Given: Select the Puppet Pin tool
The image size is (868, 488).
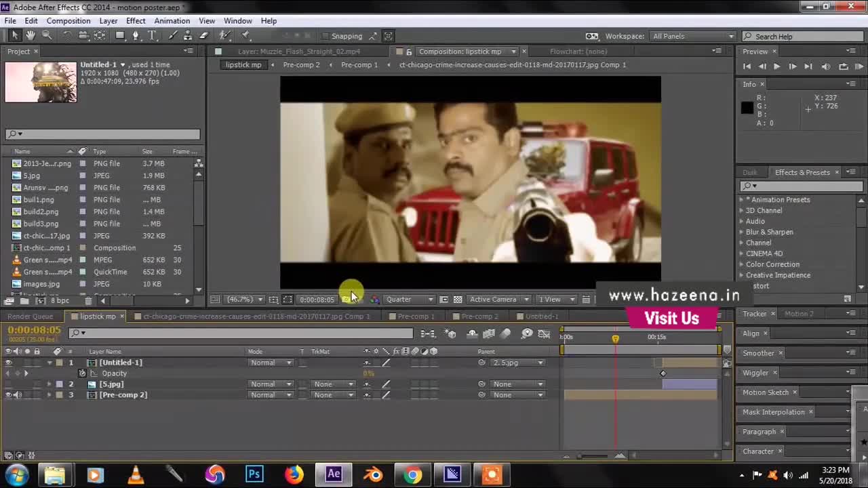Looking at the screenshot, I should point(245,36).
